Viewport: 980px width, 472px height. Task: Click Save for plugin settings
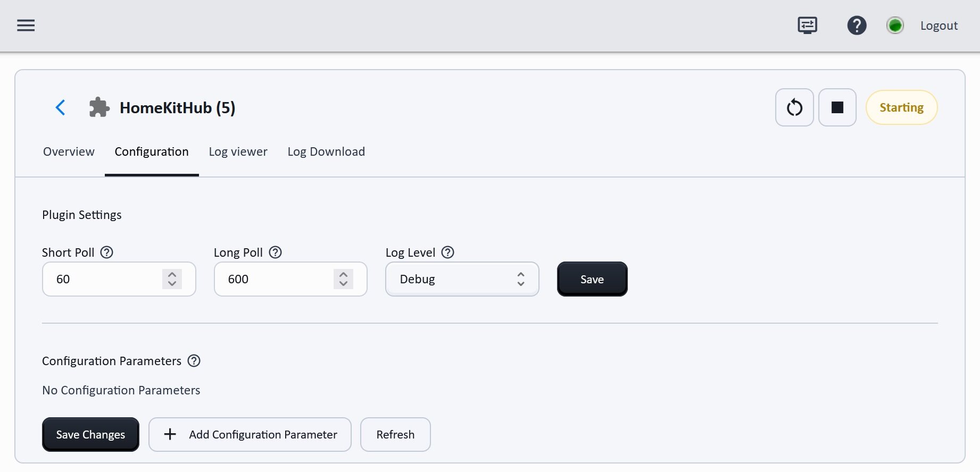[x=592, y=279]
